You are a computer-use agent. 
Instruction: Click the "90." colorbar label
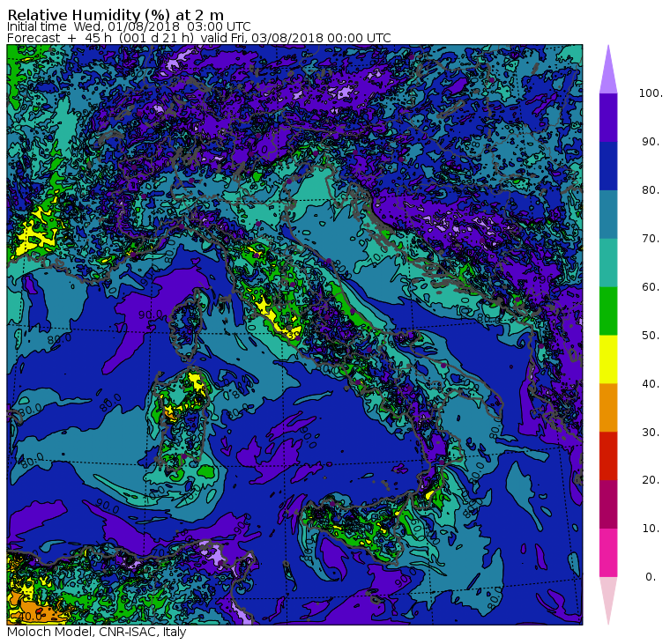[651, 142]
